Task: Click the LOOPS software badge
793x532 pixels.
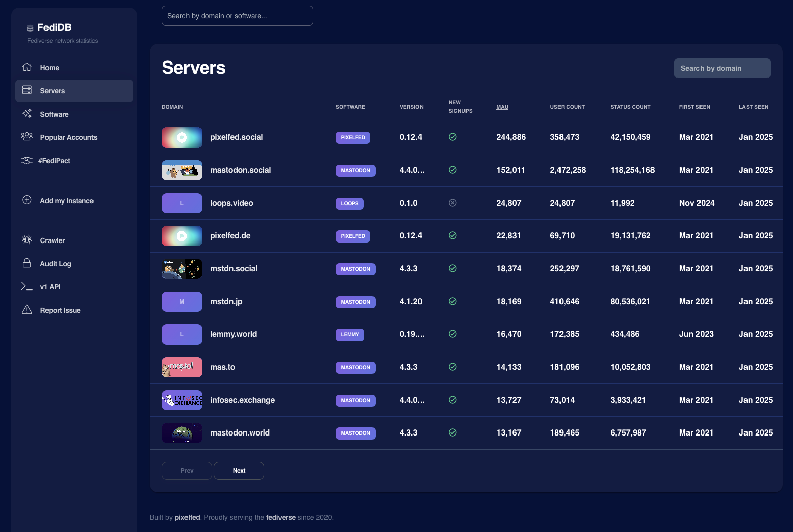Action: (x=350, y=203)
